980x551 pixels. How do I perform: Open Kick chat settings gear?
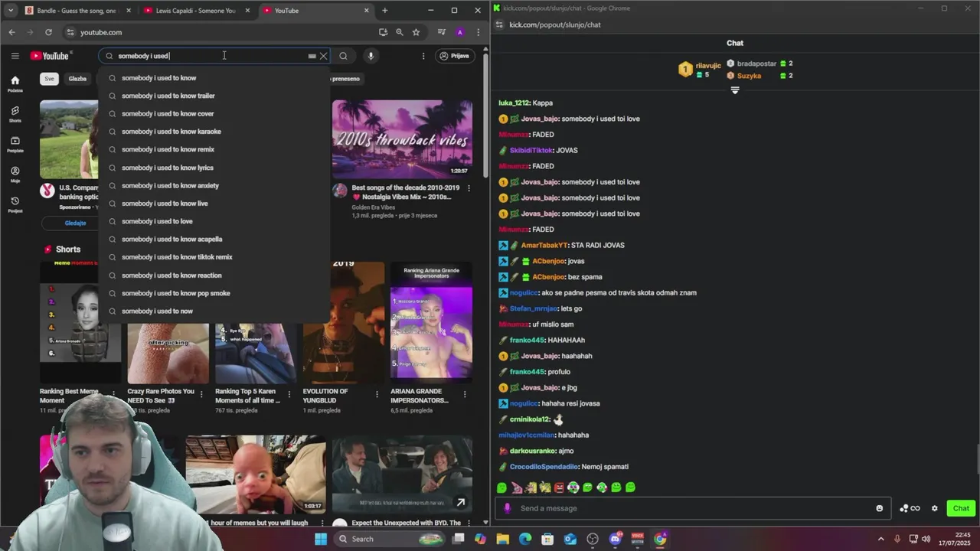coord(934,508)
